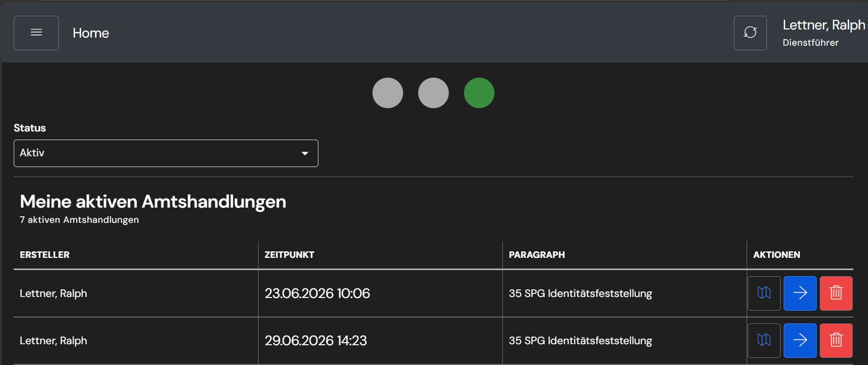Delete the 23.06.2026 10:06 entry
Viewport: 868px width, 365px height.
click(836, 293)
